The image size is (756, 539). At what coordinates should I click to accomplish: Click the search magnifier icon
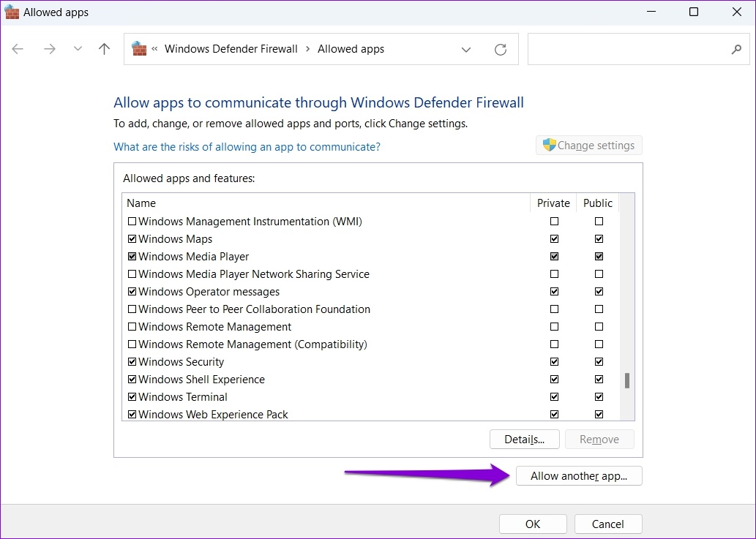point(736,49)
